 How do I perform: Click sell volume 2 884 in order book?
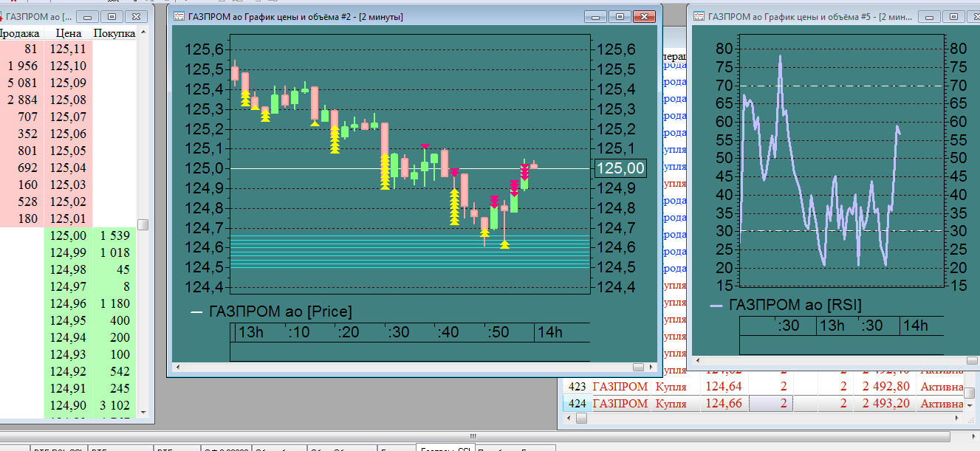[x=22, y=100]
